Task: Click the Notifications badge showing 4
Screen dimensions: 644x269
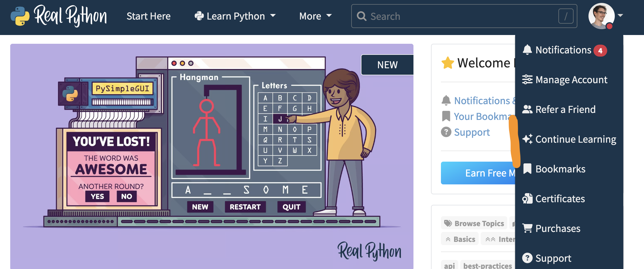Action: [x=600, y=51]
